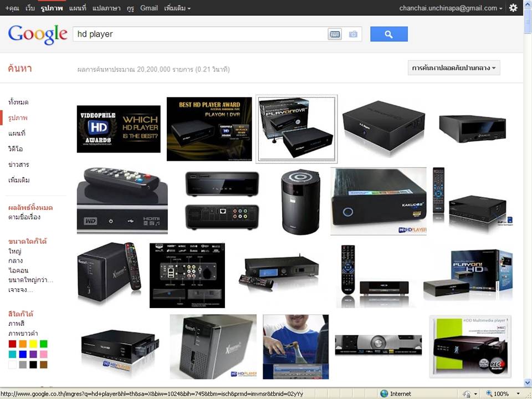Choose the ตามชื่อเรื่อง filter

pos(24,217)
